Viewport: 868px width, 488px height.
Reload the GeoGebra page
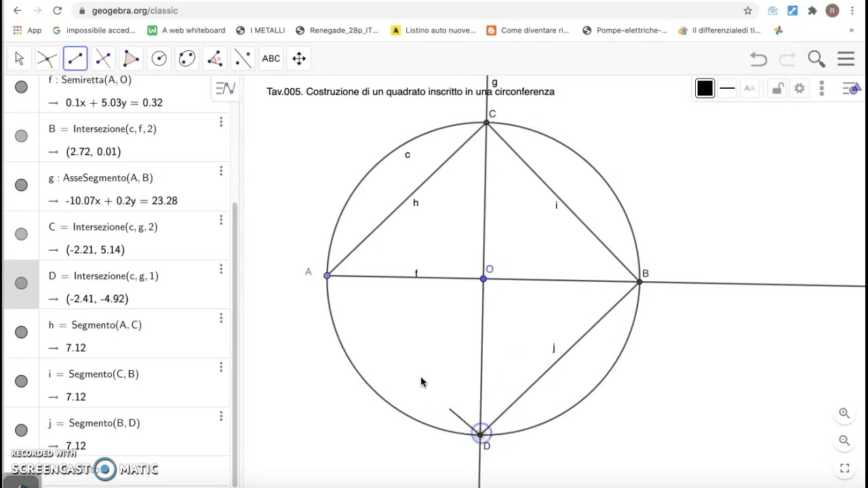[58, 10]
